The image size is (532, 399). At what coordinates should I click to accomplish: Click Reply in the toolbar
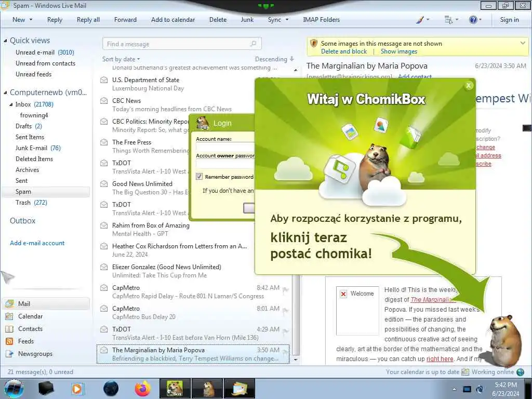(55, 20)
